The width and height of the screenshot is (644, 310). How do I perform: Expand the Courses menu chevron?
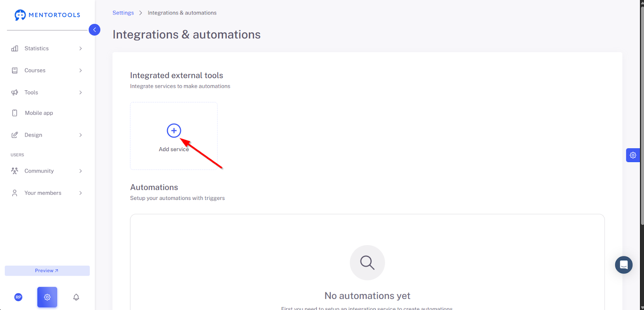pyautogui.click(x=80, y=71)
